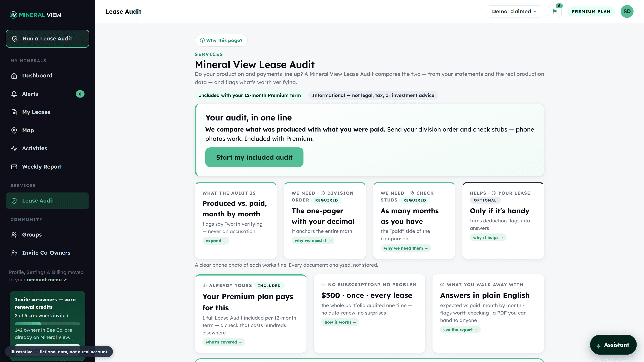Viewport: 644px width, 362px height.
Task: Click the Weekly Report envelope icon
Action: pos(14,167)
